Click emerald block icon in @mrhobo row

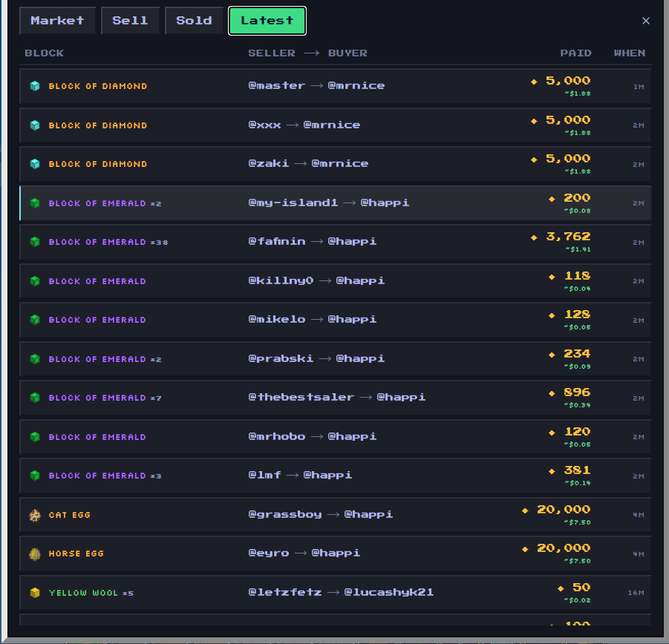click(35, 437)
